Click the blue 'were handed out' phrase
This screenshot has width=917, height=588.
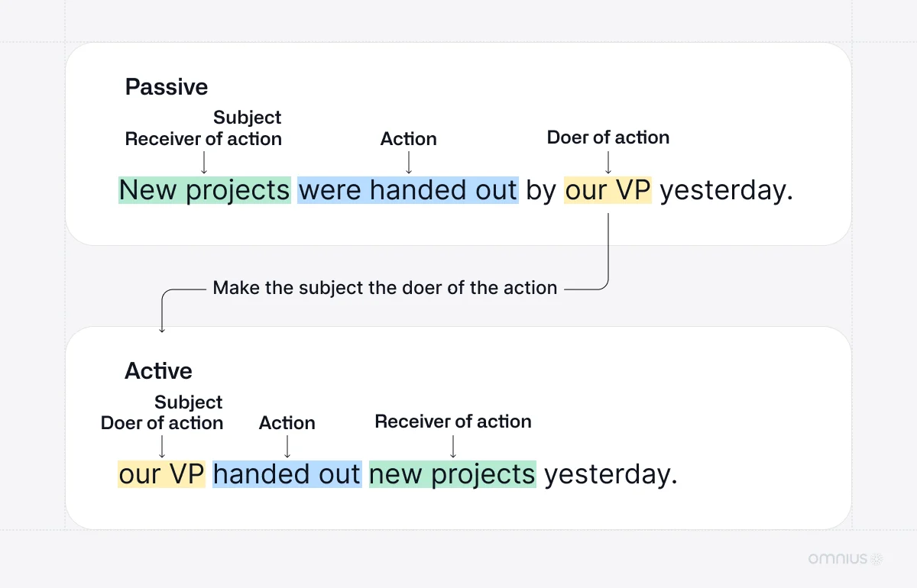coord(408,190)
